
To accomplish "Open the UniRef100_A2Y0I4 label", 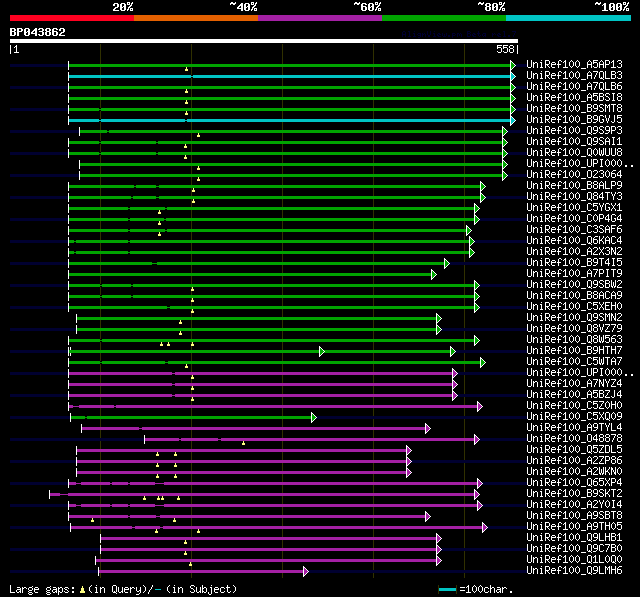I will coord(574,505).
